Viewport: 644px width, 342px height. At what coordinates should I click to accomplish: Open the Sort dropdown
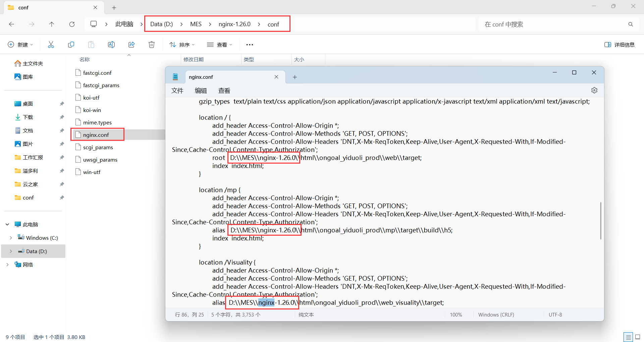tap(182, 45)
